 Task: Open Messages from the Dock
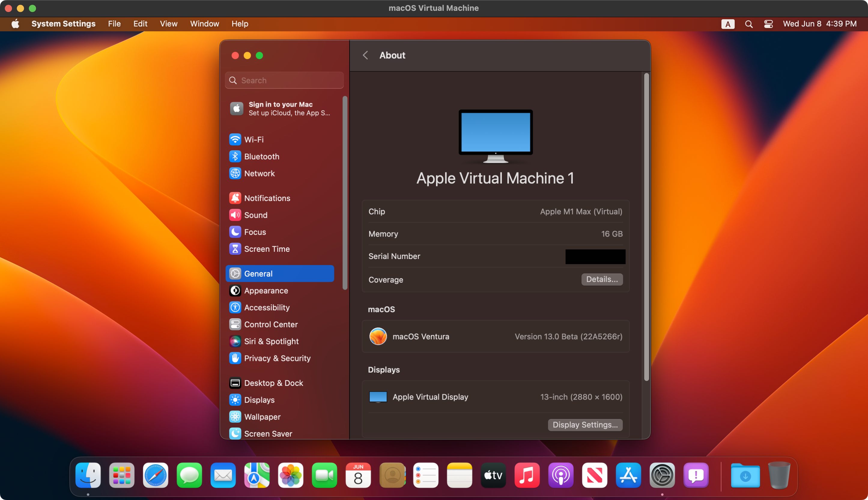[x=189, y=476]
